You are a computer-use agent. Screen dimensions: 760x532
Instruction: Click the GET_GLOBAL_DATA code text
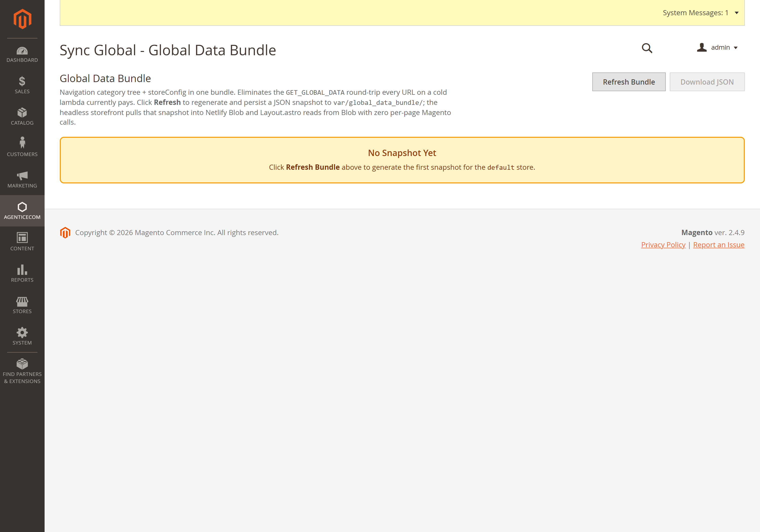point(315,92)
